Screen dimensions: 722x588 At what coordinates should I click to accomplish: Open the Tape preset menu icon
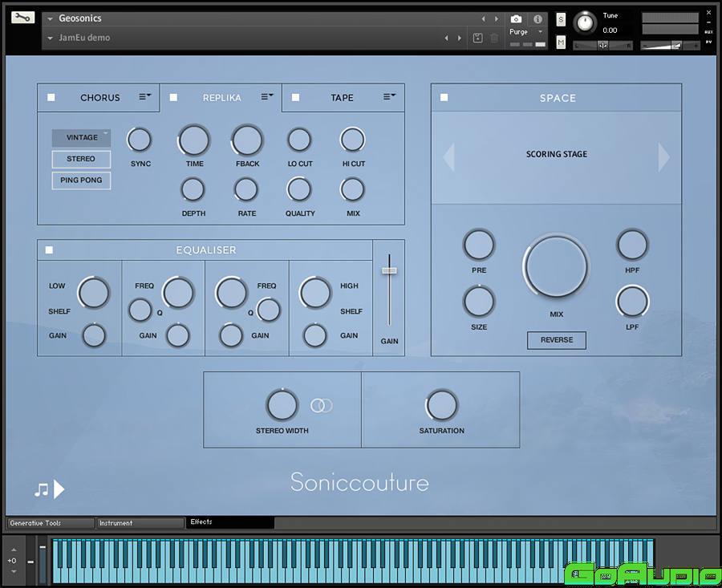click(x=389, y=97)
